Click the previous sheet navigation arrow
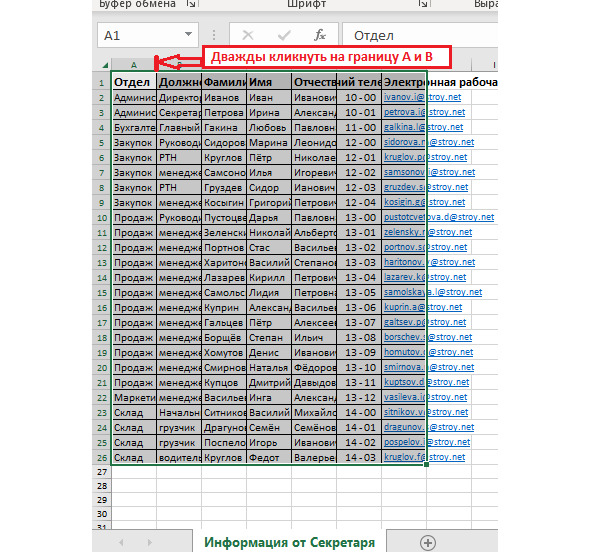591x552 pixels. 121,543
